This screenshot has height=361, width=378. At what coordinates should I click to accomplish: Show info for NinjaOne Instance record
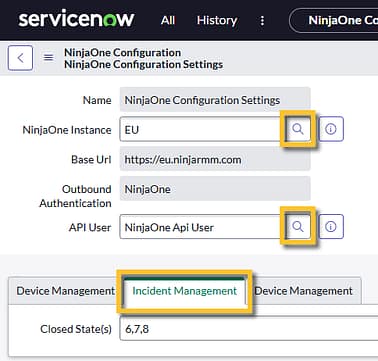click(x=331, y=129)
